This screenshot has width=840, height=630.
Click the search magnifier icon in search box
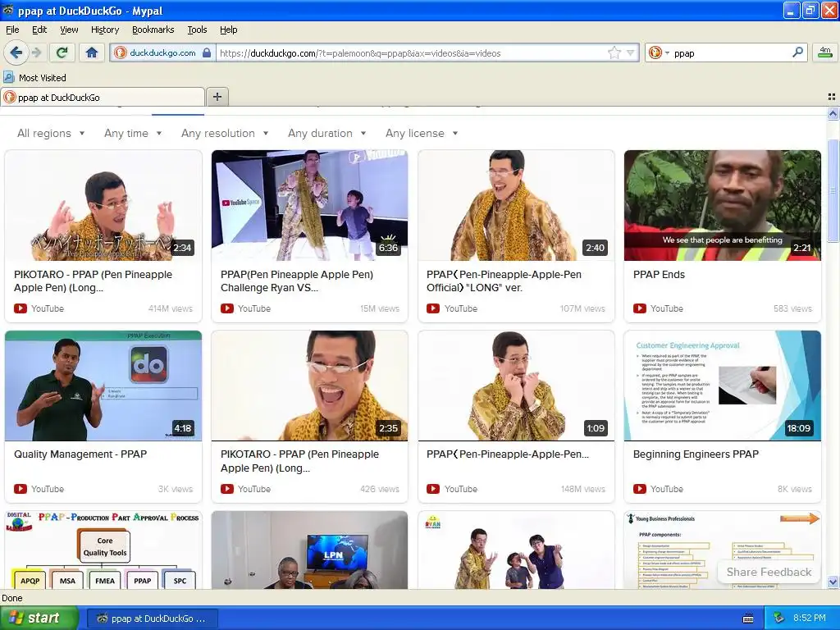(797, 52)
